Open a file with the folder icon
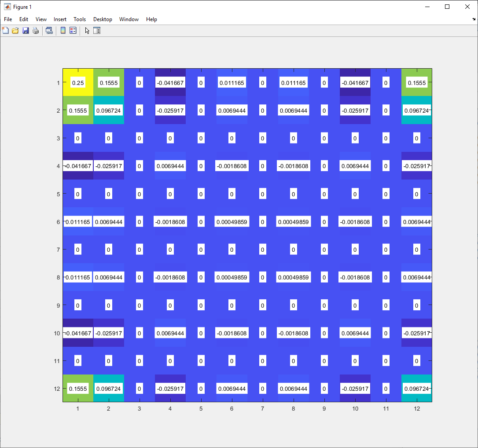 tap(15, 30)
